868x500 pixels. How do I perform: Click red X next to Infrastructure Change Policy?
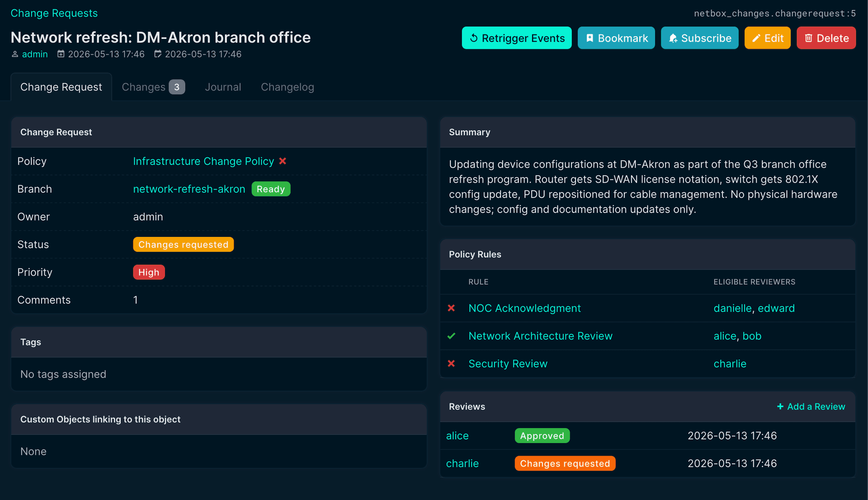283,161
